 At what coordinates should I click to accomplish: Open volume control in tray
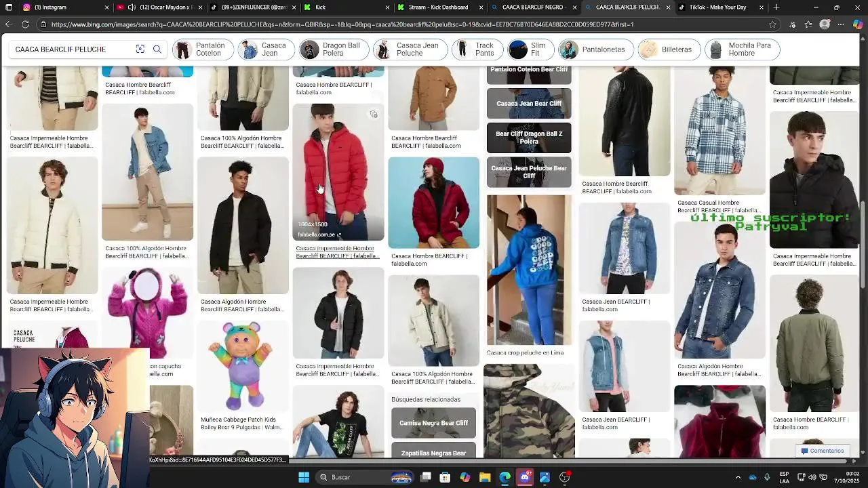813,477
